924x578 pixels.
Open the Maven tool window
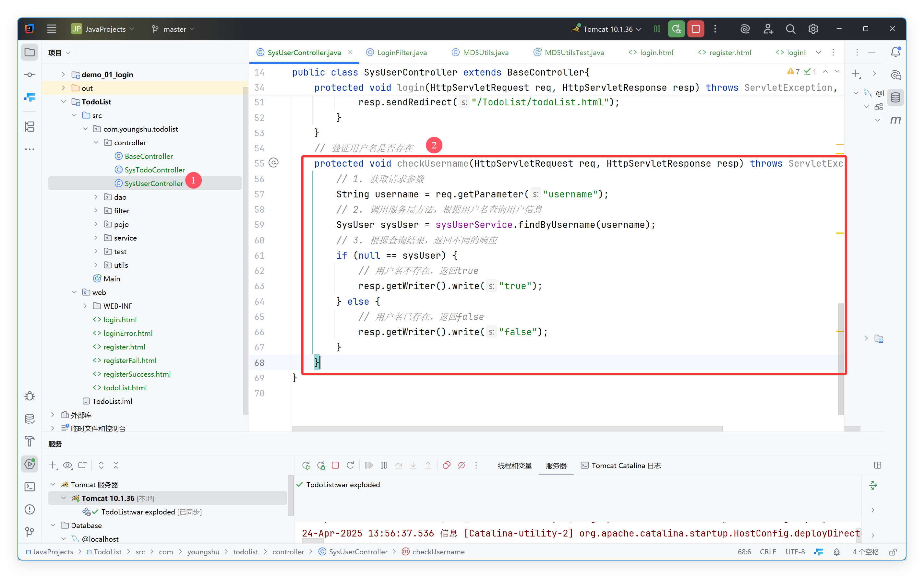[x=895, y=120]
